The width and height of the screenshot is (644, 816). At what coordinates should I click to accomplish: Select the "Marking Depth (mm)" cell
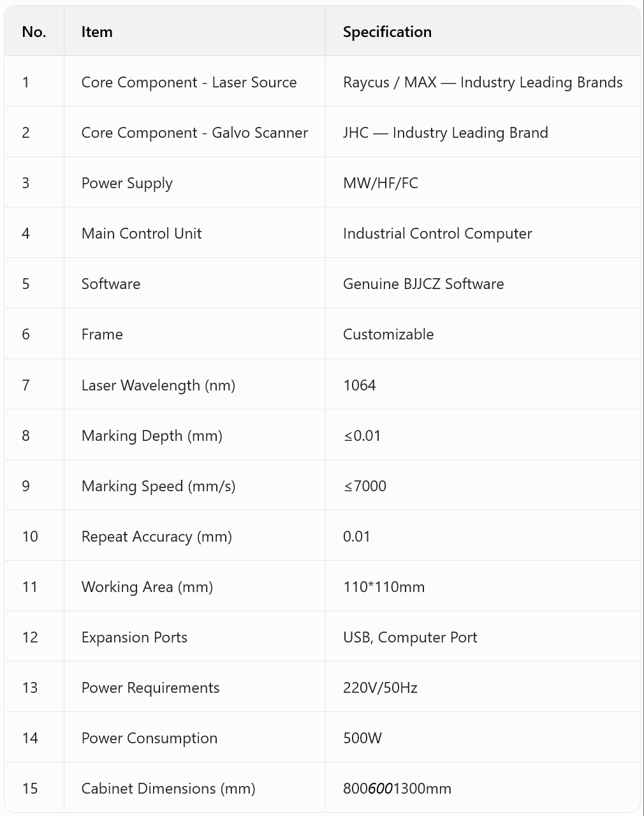(152, 436)
